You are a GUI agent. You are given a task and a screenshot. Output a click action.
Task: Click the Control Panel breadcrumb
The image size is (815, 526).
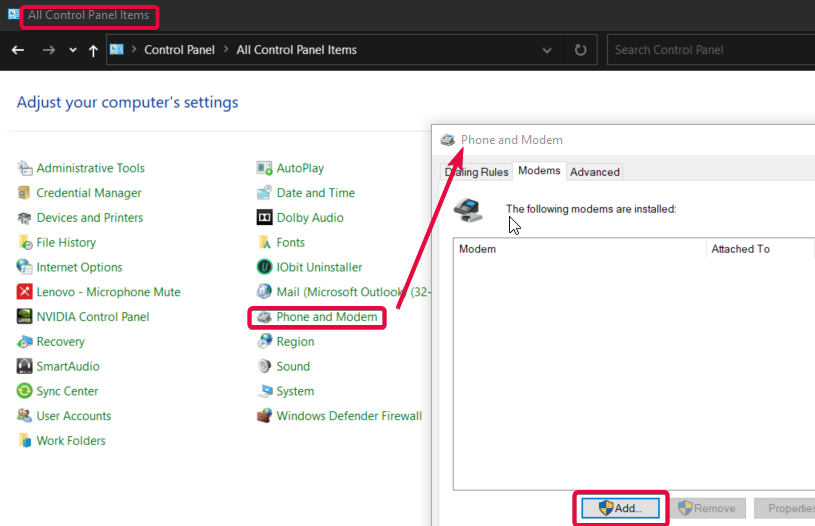[x=179, y=50]
